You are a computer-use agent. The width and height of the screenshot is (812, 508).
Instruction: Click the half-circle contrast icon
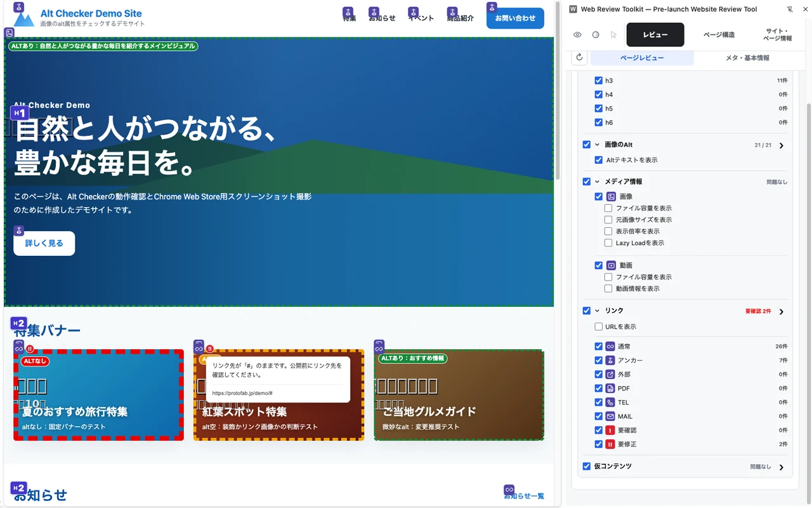tap(596, 35)
